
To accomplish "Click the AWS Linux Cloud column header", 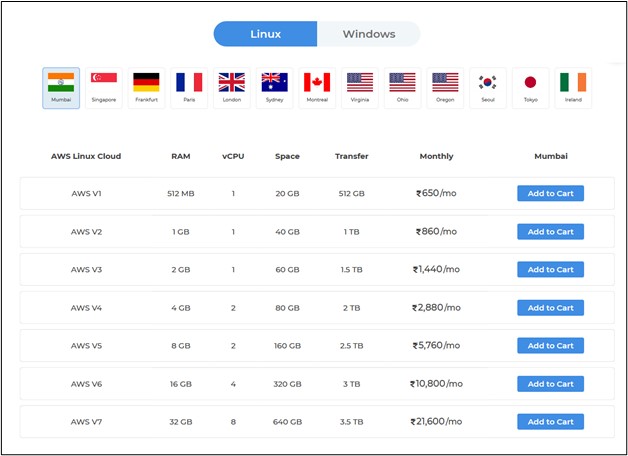I will click(x=86, y=156).
